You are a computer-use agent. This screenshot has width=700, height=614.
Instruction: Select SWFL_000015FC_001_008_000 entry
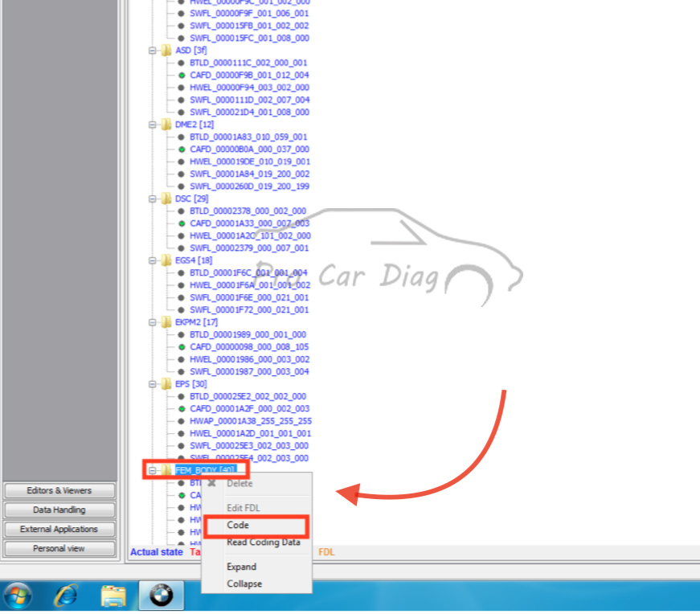[x=250, y=38]
